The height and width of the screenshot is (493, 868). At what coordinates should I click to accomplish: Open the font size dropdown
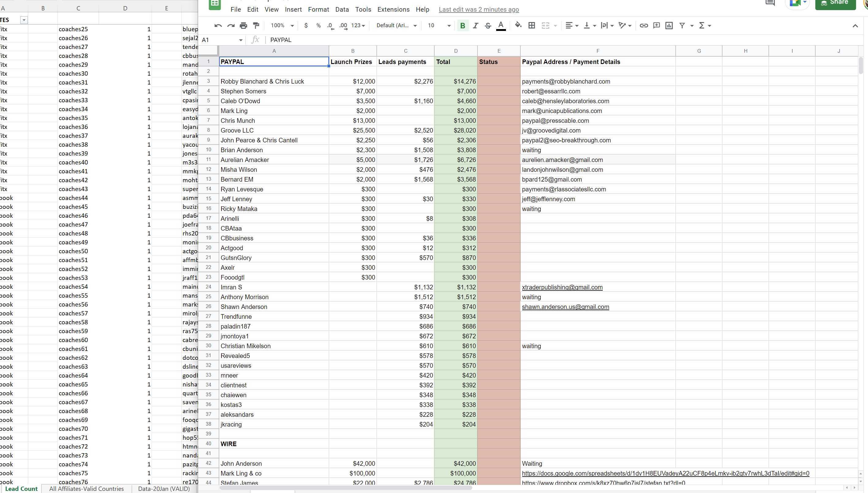coord(439,25)
